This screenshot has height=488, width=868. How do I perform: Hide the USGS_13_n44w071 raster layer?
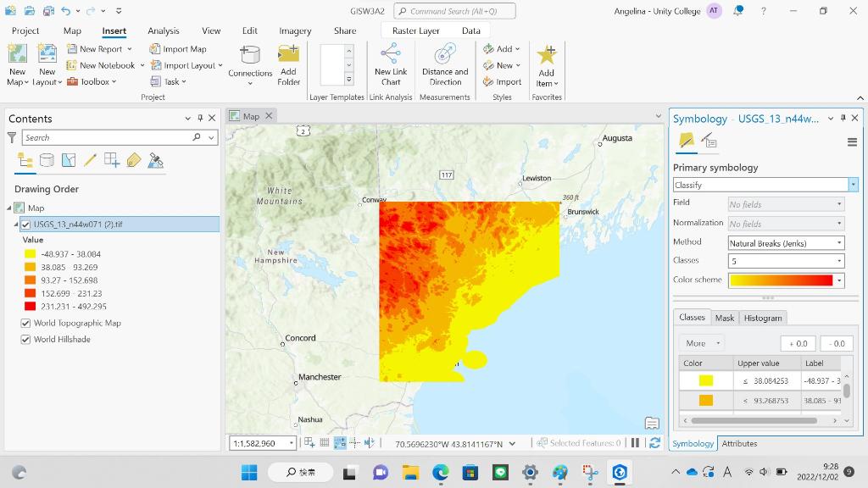tap(26, 225)
